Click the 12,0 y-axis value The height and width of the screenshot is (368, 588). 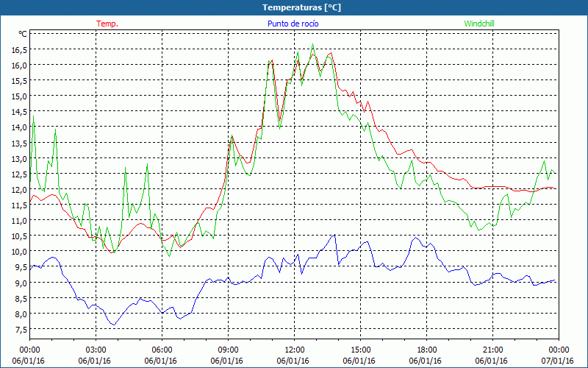click(20, 190)
